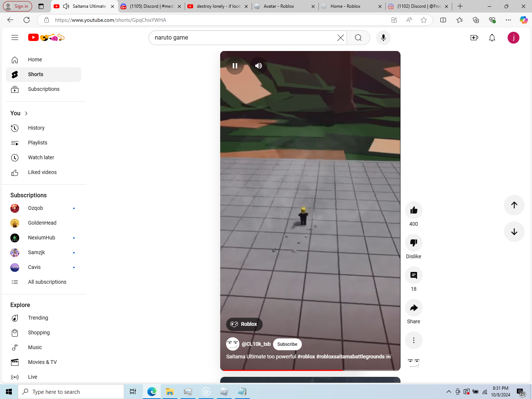Show hidden system tray icons
This screenshot has width=532, height=399.
coord(449,392)
